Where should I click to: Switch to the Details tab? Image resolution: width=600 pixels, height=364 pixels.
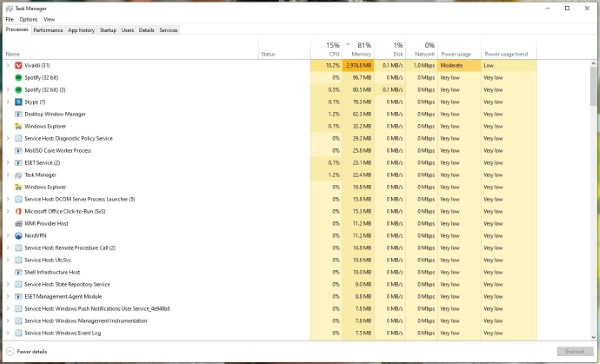[x=147, y=30]
